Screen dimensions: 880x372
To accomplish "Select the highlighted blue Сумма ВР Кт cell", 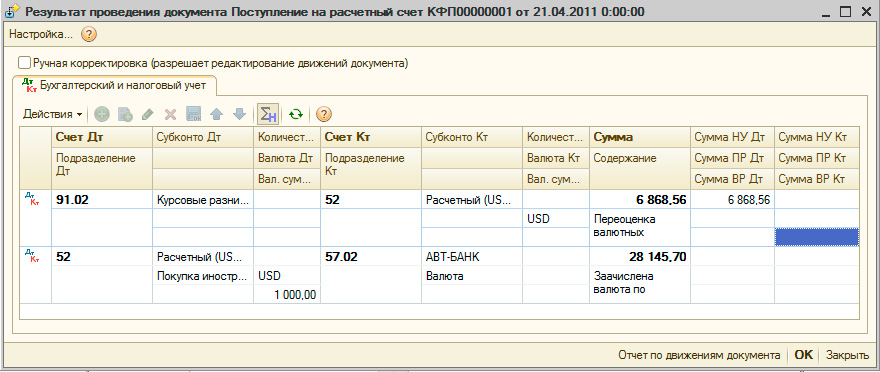I will click(817, 237).
